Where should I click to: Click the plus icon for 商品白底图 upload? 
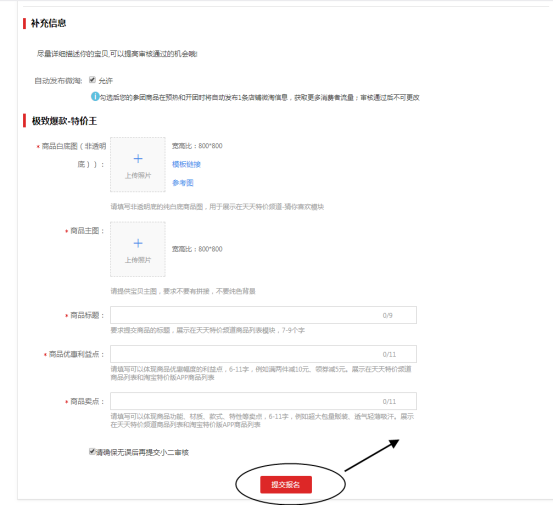tap(138, 159)
